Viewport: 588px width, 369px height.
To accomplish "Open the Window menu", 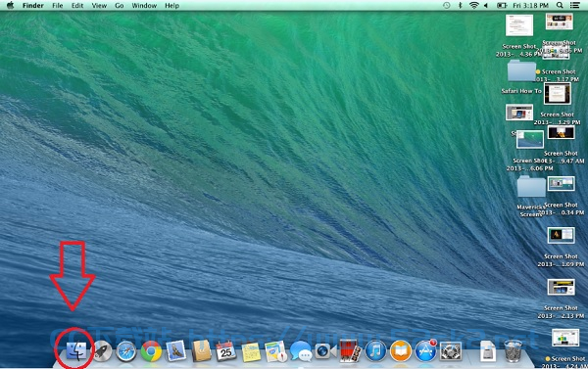I will coord(144,6).
